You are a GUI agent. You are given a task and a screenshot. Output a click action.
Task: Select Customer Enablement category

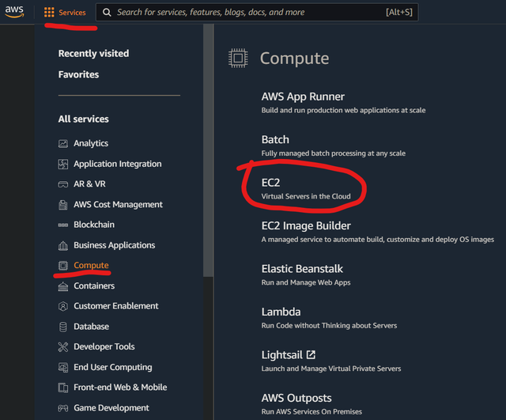click(116, 306)
